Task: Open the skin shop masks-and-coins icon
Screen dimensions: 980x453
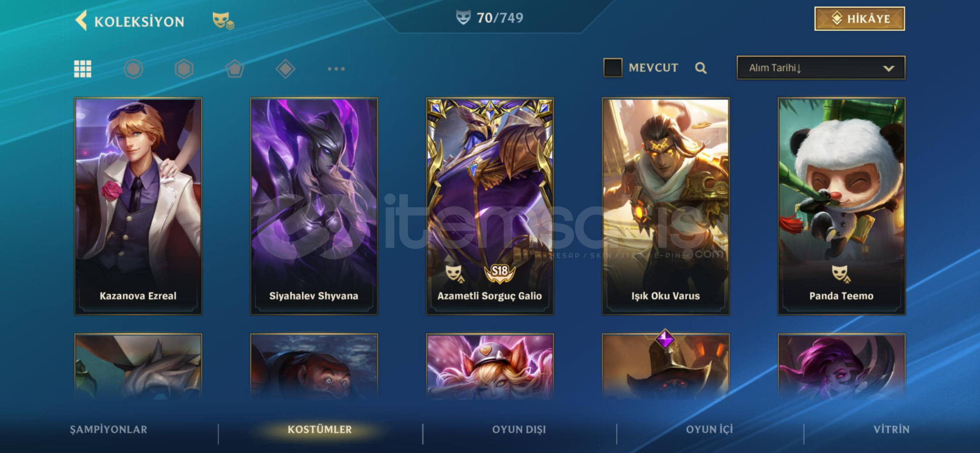Action: [x=223, y=21]
